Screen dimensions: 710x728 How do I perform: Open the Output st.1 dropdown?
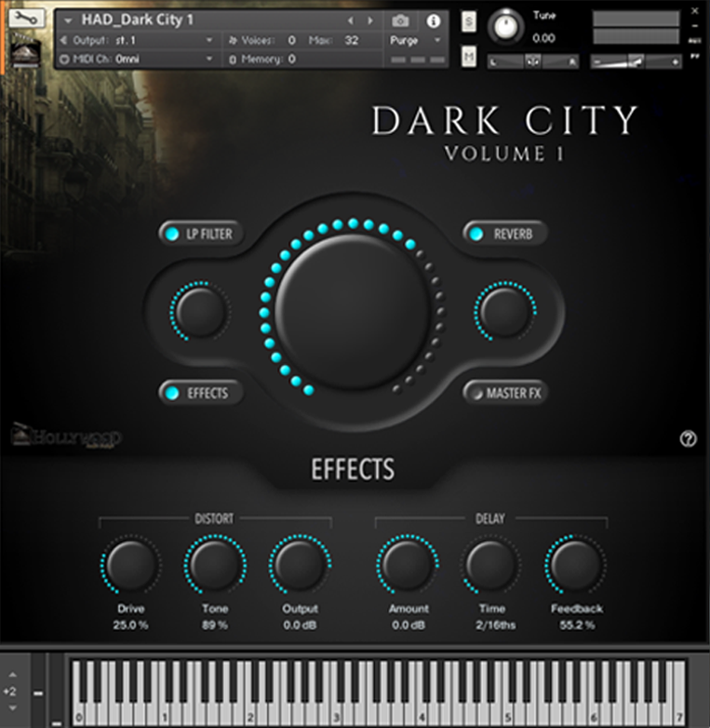pyautogui.click(x=139, y=40)
